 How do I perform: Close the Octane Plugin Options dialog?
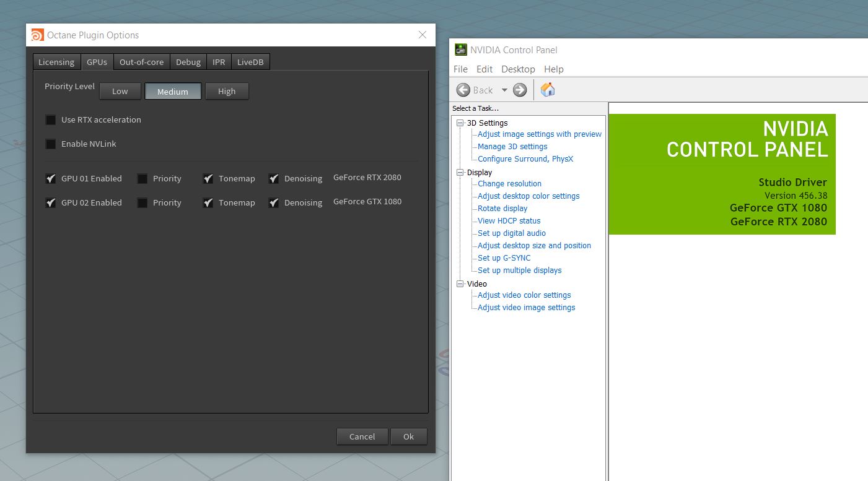tap(423, 35)
